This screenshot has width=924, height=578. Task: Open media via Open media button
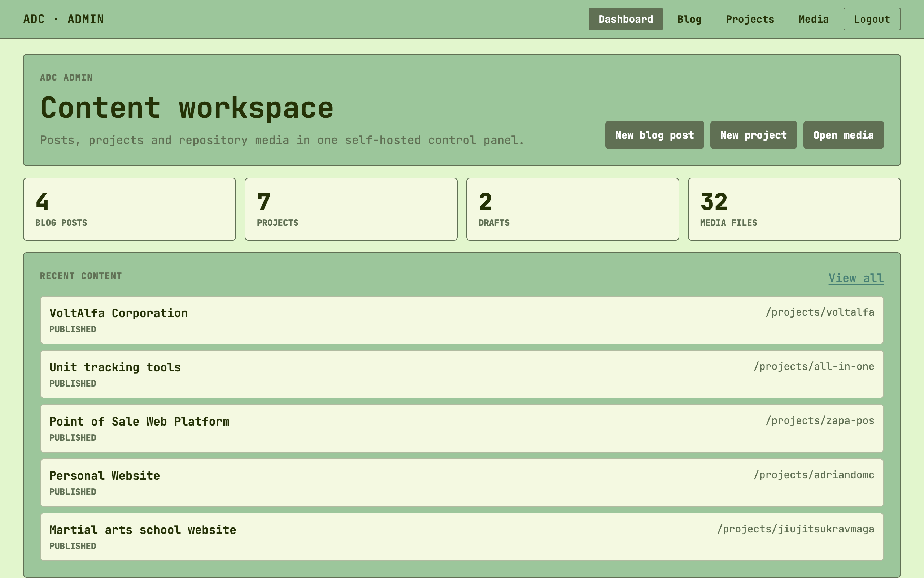coord(844,135)
